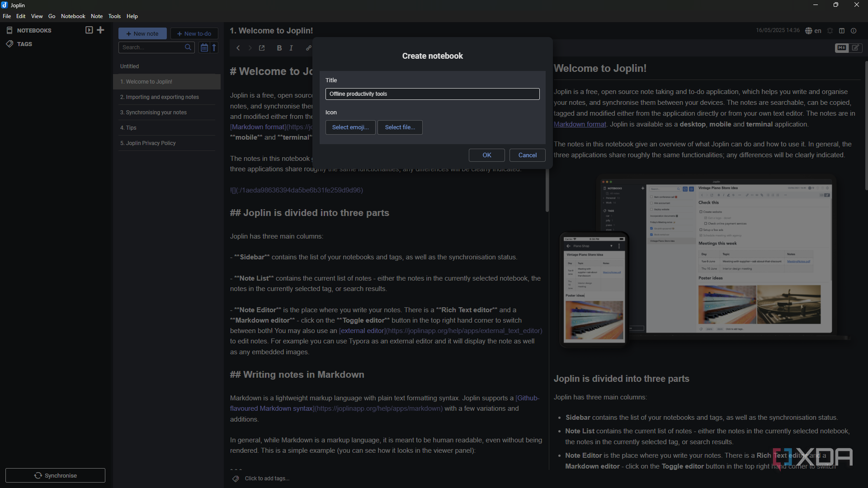Image resolution: width=868 pixels, height=488 pixels.
Task: Choose Select emoji for the notebook icon
Action: pos(350,127)
